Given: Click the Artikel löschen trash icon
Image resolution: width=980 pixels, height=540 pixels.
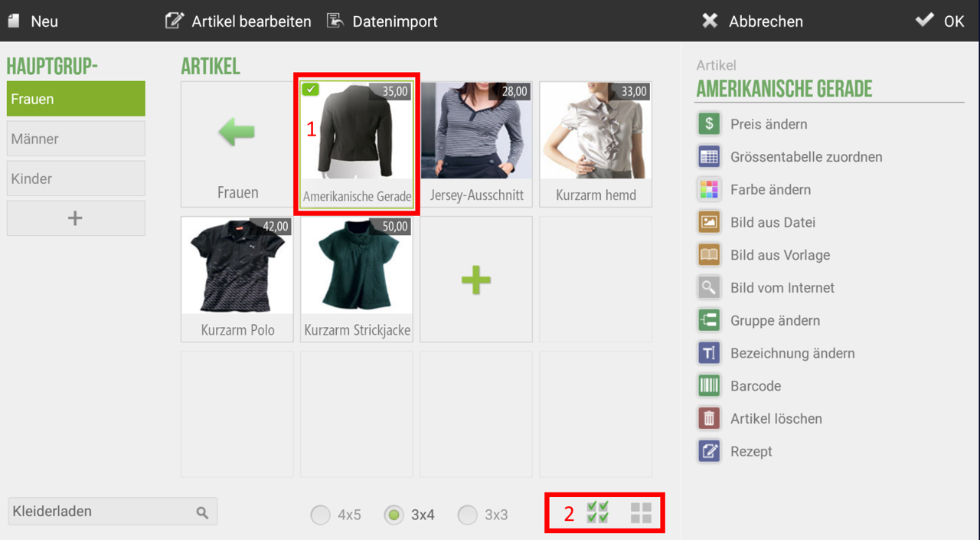Looking at the screenshot, I should [709, 418].
